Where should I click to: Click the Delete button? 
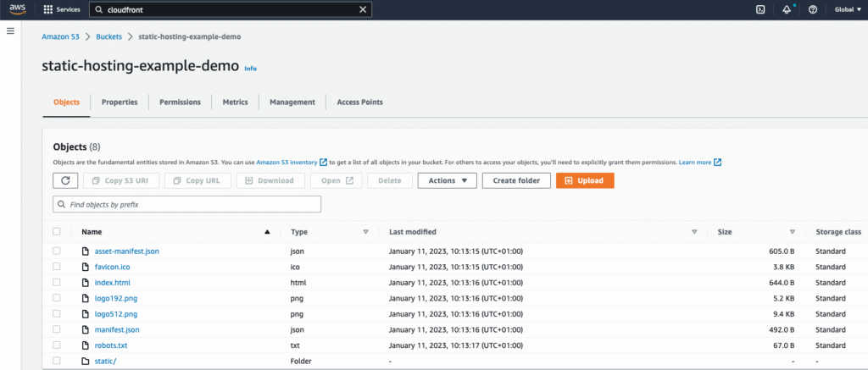point(390,180)
